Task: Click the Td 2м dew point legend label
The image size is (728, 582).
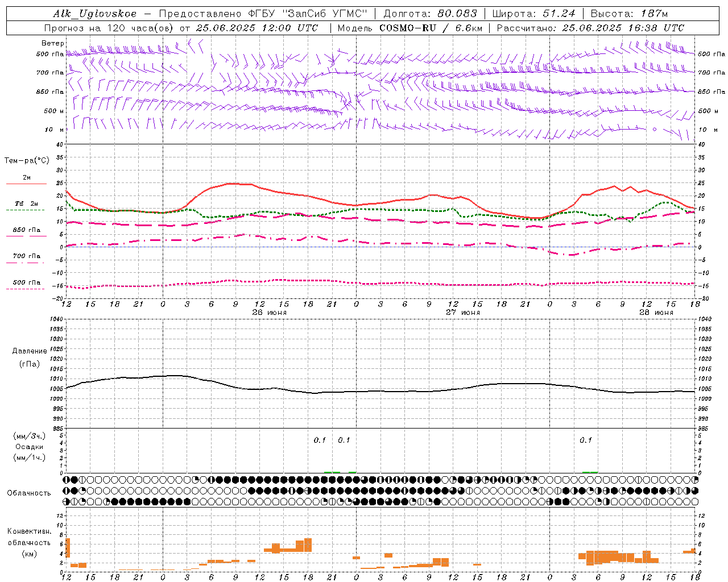Action: (x=27, y=203)
